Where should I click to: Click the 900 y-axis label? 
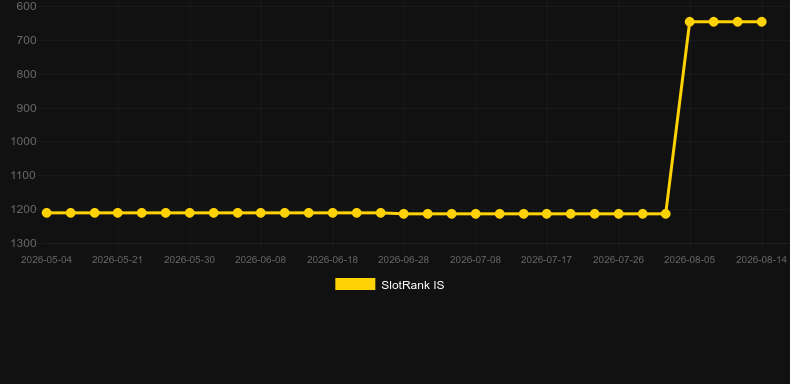click(x=26, y=108)
